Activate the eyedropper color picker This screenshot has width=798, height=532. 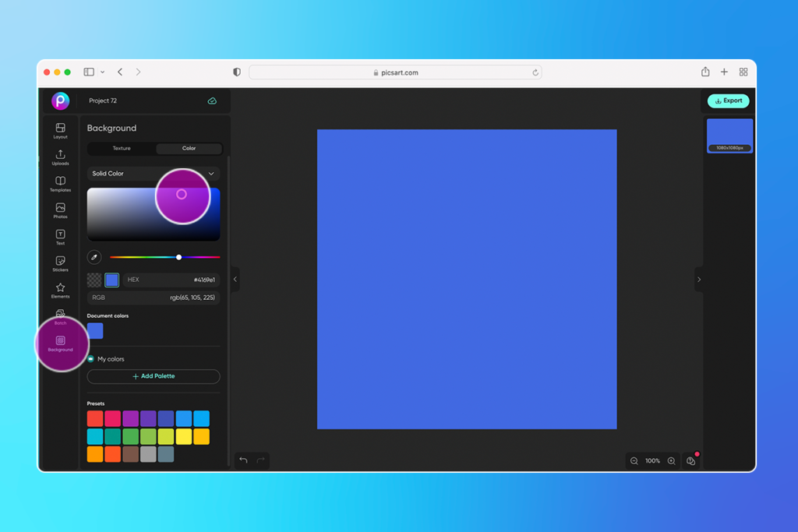[94, 257]
